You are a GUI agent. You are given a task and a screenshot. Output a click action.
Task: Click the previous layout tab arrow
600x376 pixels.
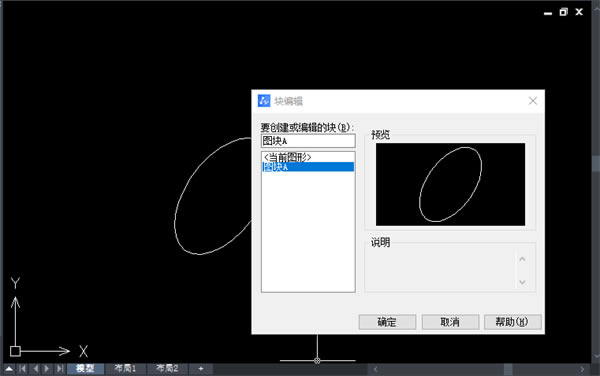coord(35,369)
